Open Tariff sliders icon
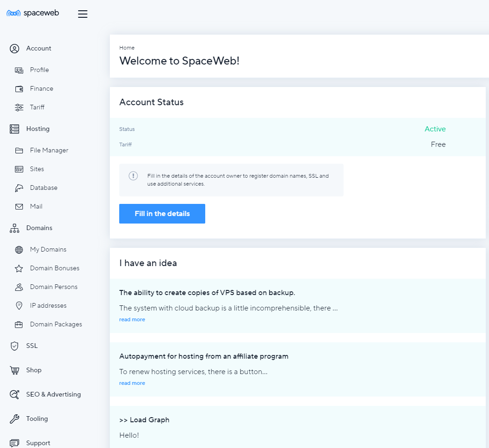 (x=19, y=108)
